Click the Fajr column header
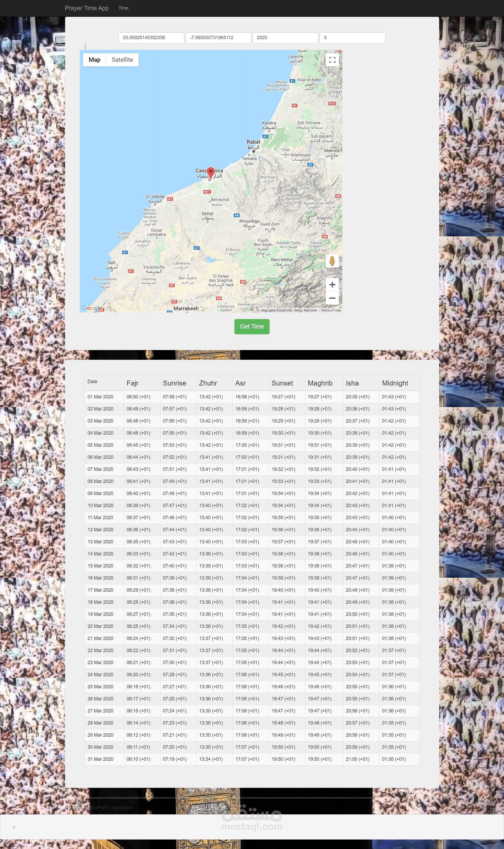Viewport: 504px width, 849px height. pyautogui.click(x=133, y=383)
